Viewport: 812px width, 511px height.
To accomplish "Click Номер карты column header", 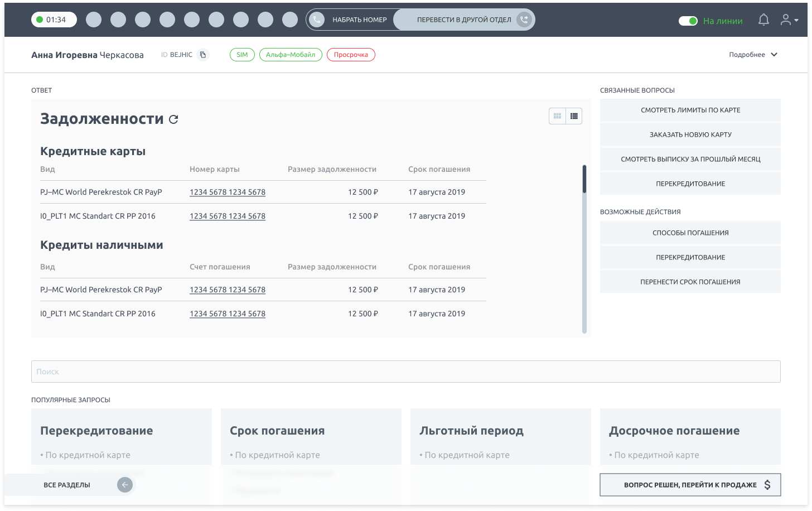I will 215,169.
